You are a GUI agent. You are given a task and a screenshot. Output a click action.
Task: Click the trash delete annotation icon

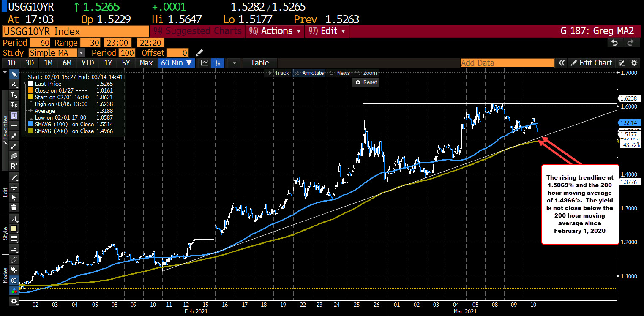click(x=14, y=207)
